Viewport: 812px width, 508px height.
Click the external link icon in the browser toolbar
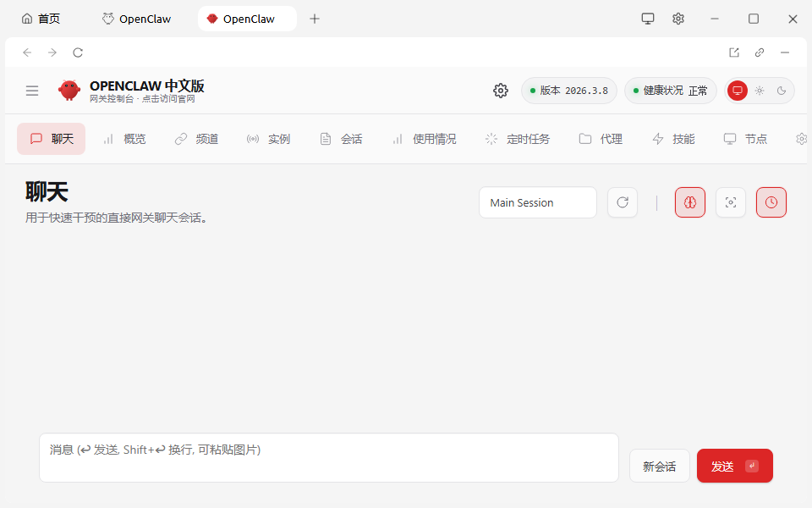click(x=733, y=52)
